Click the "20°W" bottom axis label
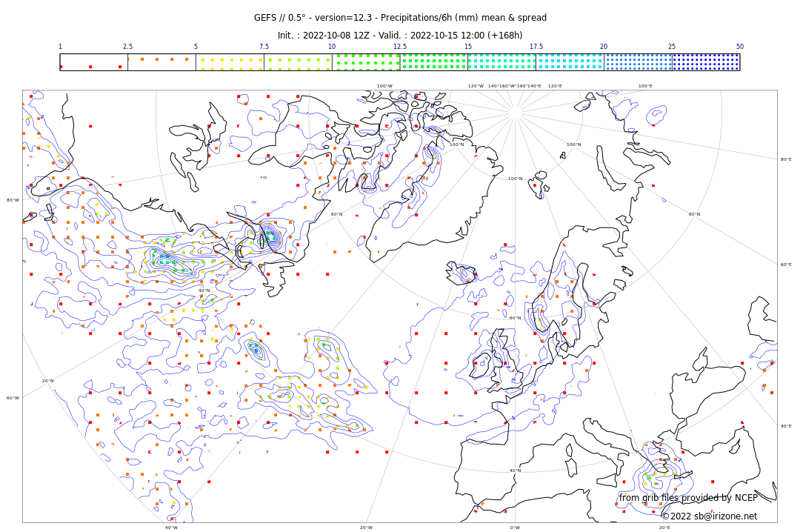This screenshot has width=800, height=532. pos(367,528)
